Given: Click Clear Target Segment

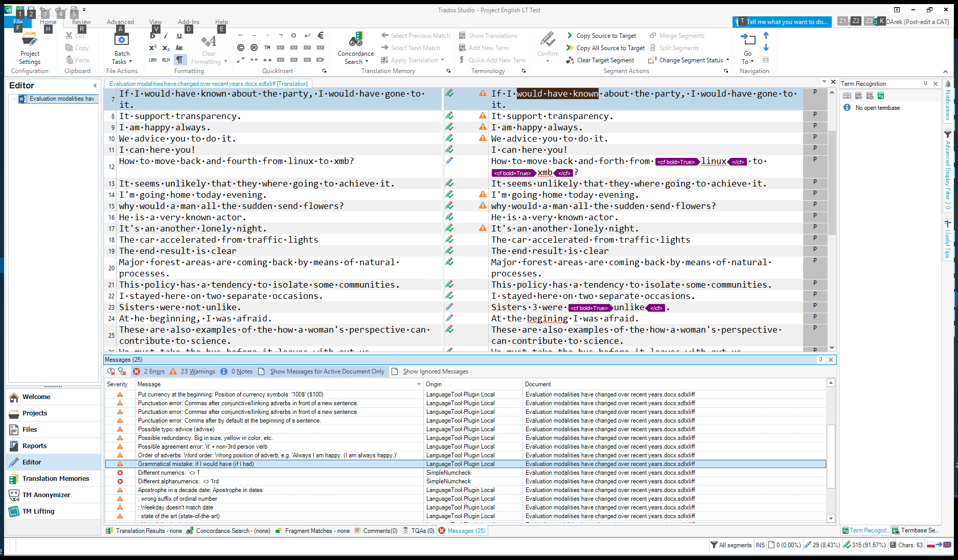Looking at the screenshot, I should point(605,60).
